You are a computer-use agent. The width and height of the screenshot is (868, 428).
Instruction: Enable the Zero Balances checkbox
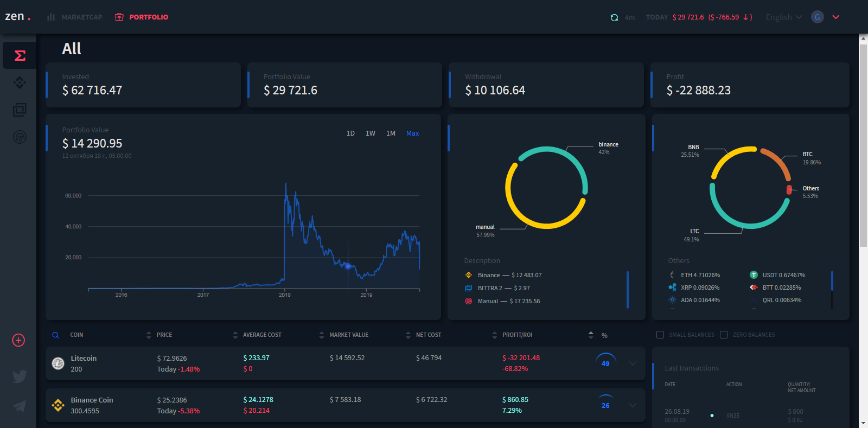tap(724, 335)
